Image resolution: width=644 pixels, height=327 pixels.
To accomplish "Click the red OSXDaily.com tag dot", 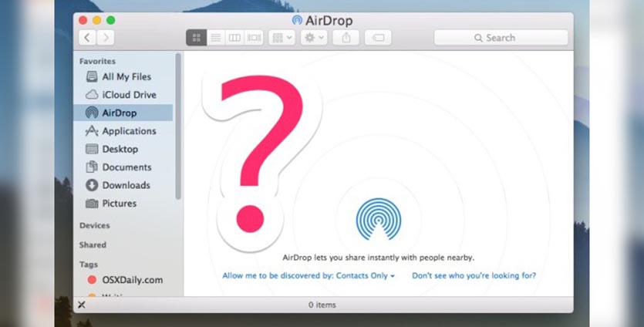I will tap(92, 280).
